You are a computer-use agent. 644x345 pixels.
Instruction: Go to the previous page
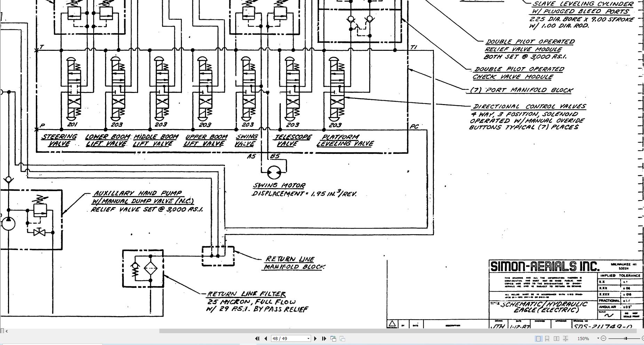(x=266, y=338)
